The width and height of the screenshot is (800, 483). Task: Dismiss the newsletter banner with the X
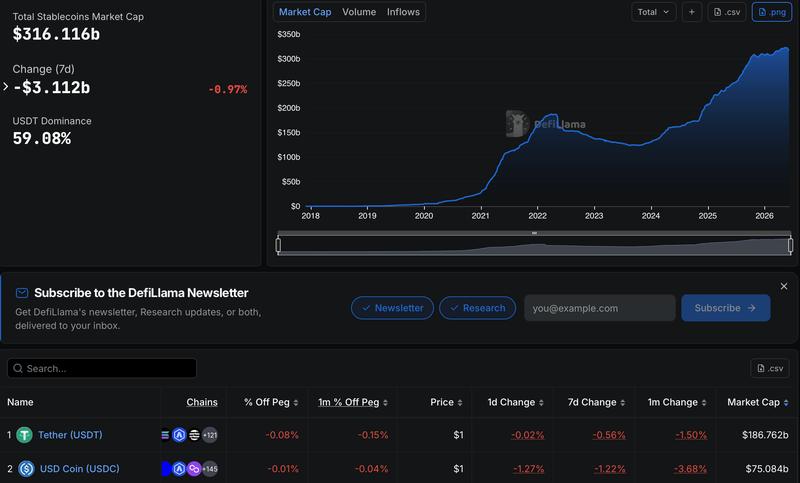point(784,286)
